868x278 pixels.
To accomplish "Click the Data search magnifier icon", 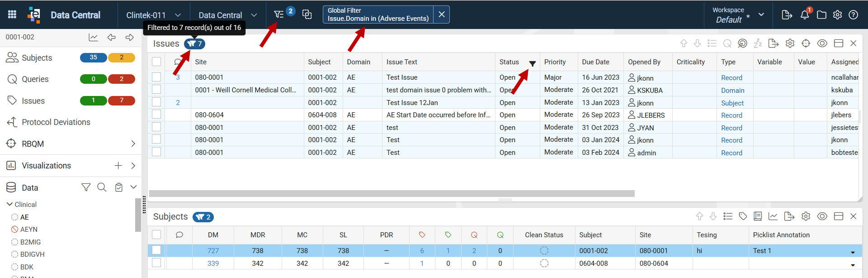I will coord(102,187).
